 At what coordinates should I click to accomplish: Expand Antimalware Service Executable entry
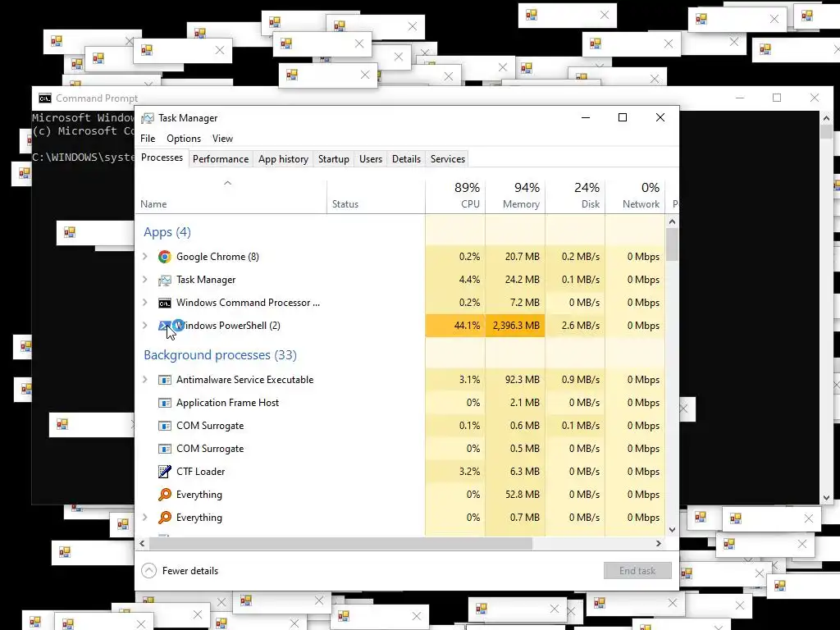(x=144, y=379)
